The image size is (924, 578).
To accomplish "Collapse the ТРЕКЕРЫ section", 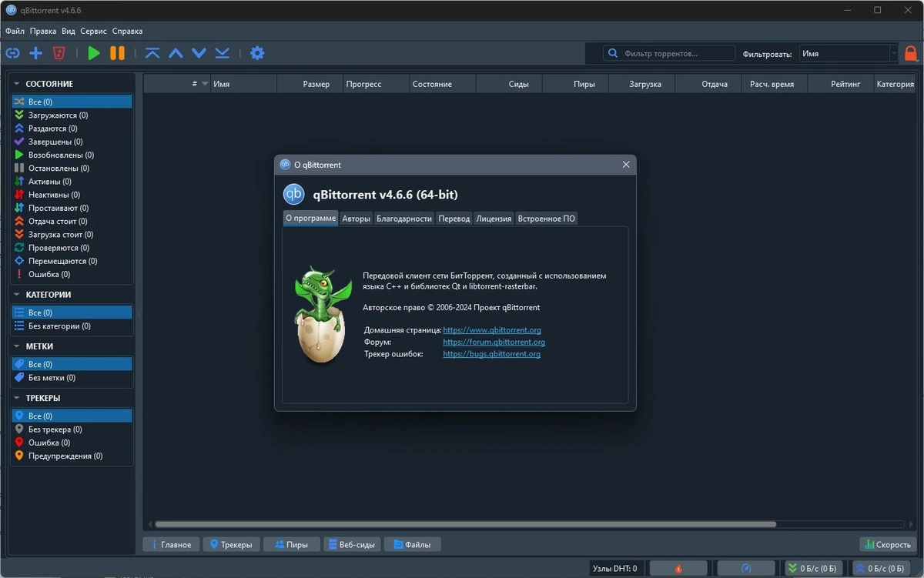I will tap(17, 398).
